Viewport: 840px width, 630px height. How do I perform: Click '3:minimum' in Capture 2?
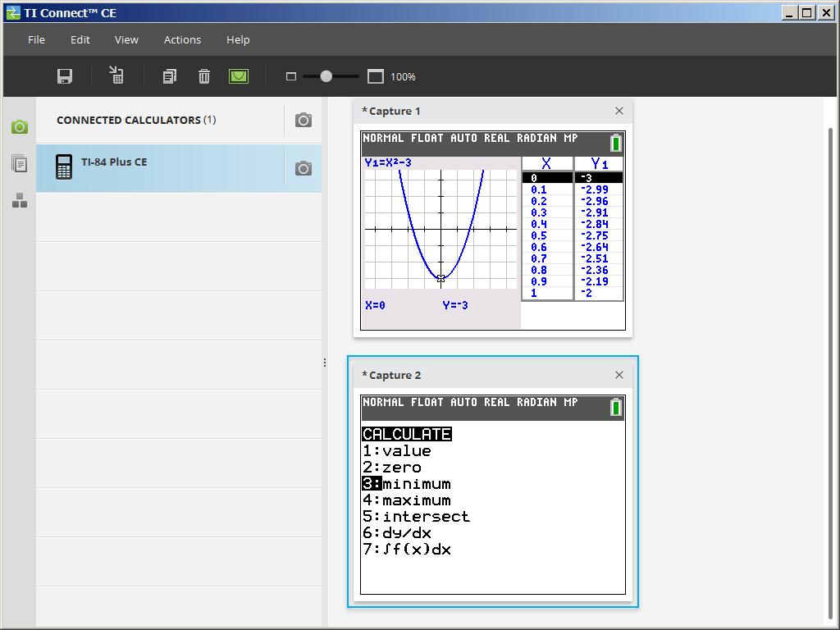tap(407, 484)
